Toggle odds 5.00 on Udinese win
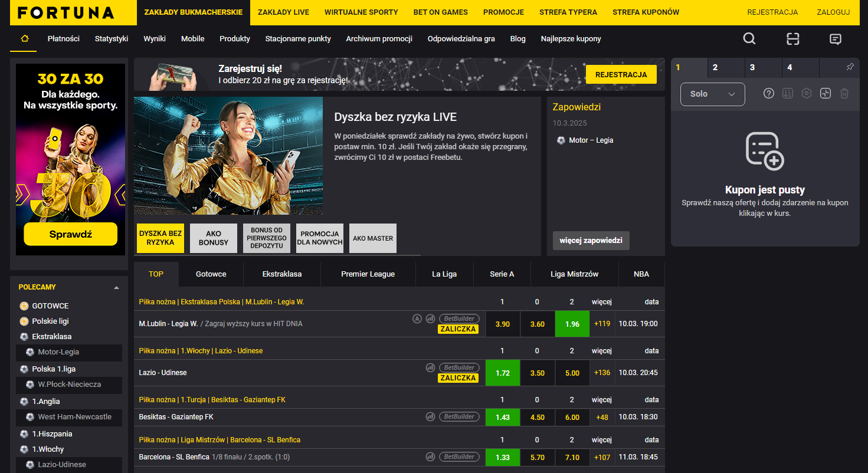The height and width of the screenshot is (473, 868). click(572, 373)
